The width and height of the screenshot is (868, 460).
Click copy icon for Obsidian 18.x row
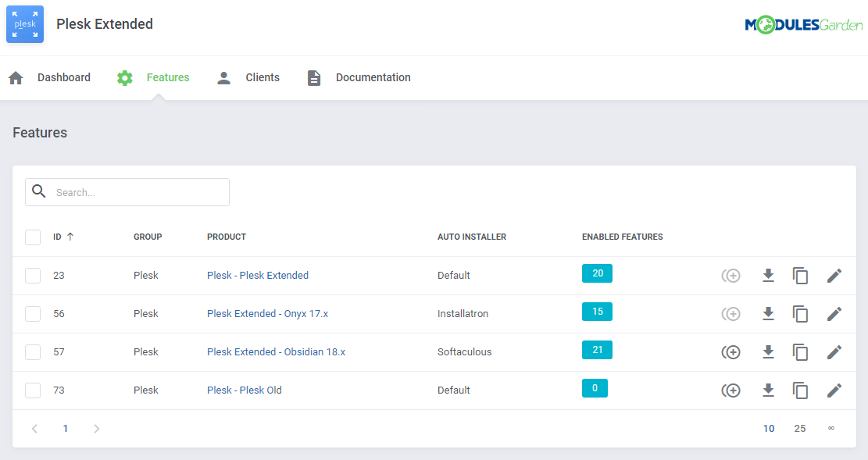click(801, 352)
